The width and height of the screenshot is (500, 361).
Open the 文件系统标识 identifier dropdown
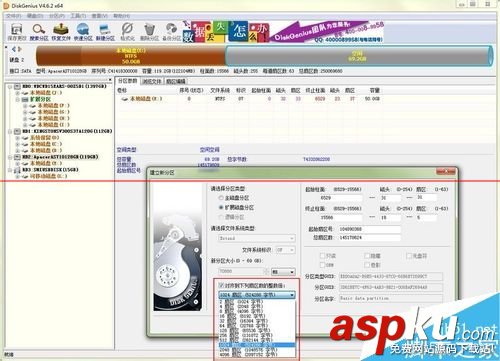[x=286, y=250]
